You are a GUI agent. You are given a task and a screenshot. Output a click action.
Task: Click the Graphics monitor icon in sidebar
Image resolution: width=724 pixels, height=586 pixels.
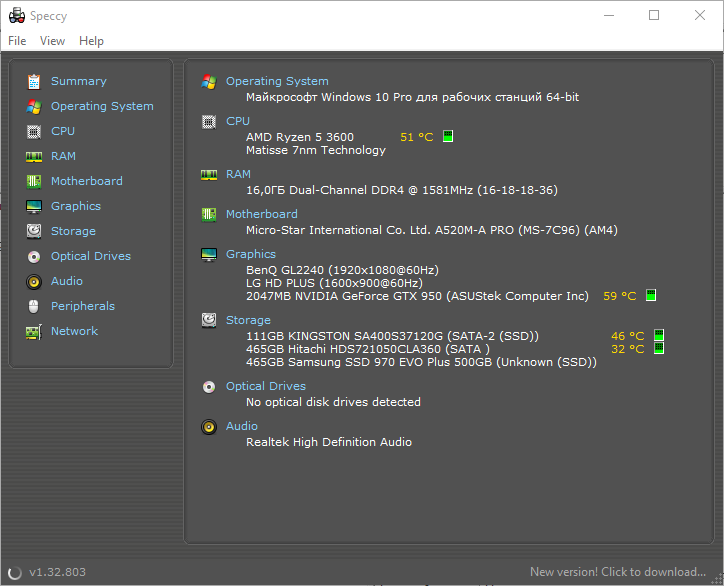click(34, 206)
